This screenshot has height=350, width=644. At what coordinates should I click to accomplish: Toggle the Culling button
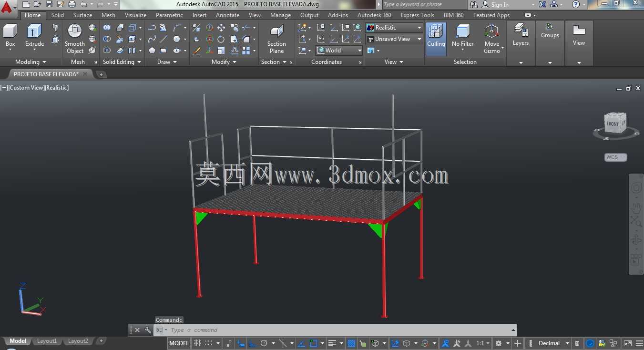[x=436, y=38]
